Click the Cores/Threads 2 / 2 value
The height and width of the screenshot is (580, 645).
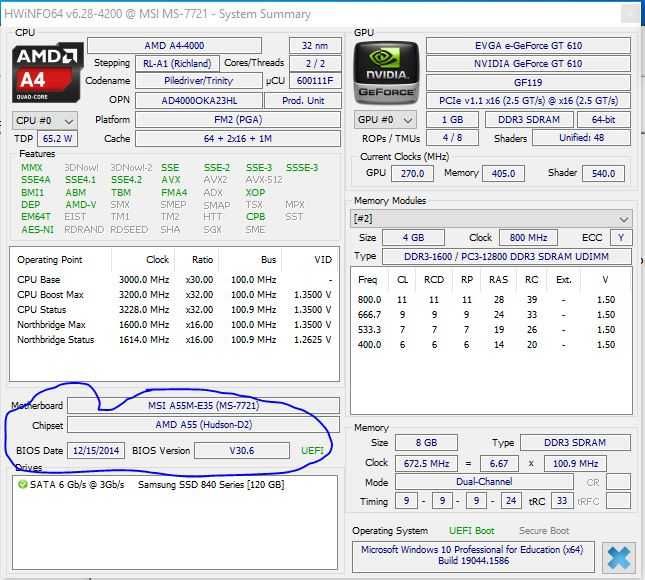315,63
